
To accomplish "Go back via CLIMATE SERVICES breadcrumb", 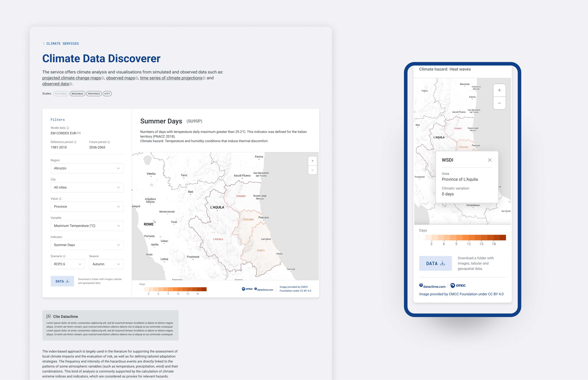I will click(x=61, y=43).
